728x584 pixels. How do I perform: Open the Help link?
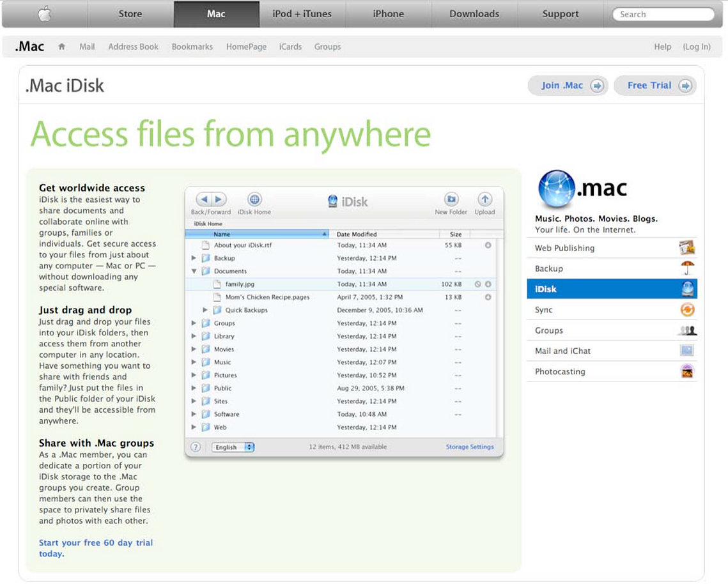663,47
